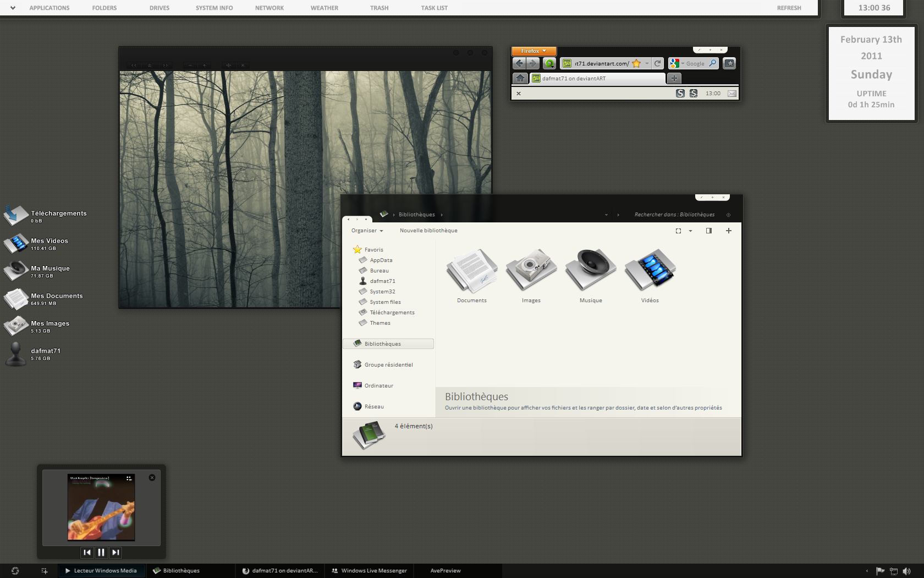Change the view mode icon in Explorer
This screenshot has height=578, width=924.
pyautogui.click(x=678, y=231)
